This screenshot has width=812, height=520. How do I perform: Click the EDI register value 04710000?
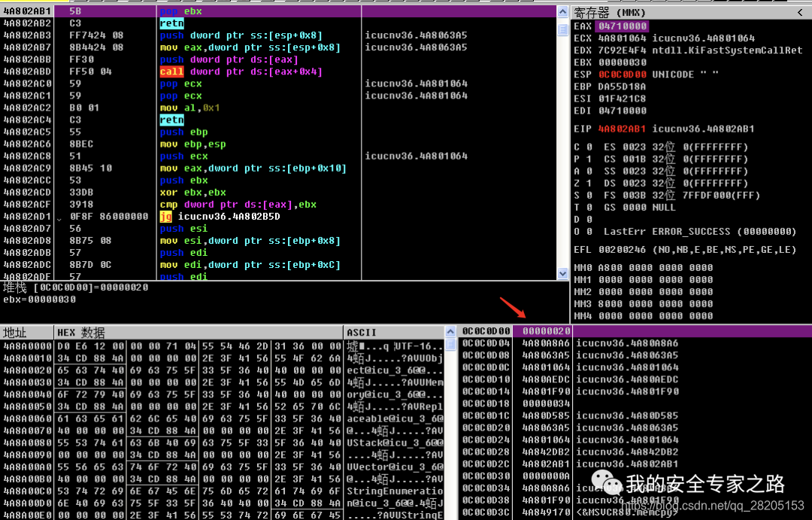[623, 111]
